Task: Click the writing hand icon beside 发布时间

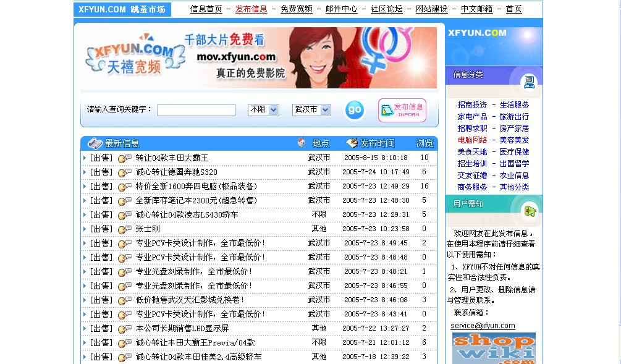Action: 352,143
